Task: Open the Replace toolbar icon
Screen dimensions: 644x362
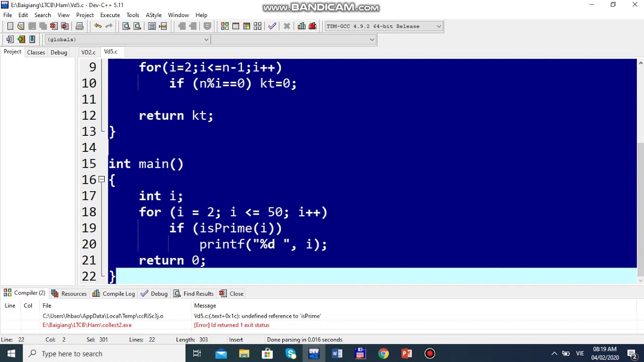Action: pyautogui.click(x=137, y=26)
